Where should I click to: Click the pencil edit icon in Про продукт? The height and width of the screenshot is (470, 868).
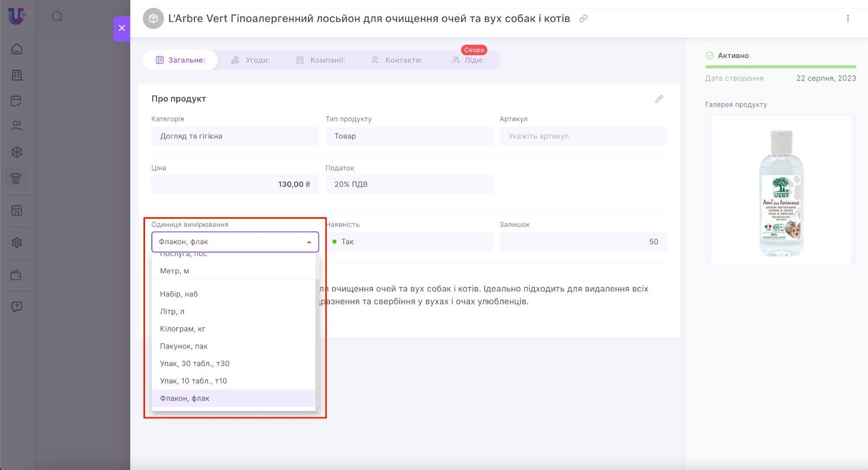coord(659,99)
